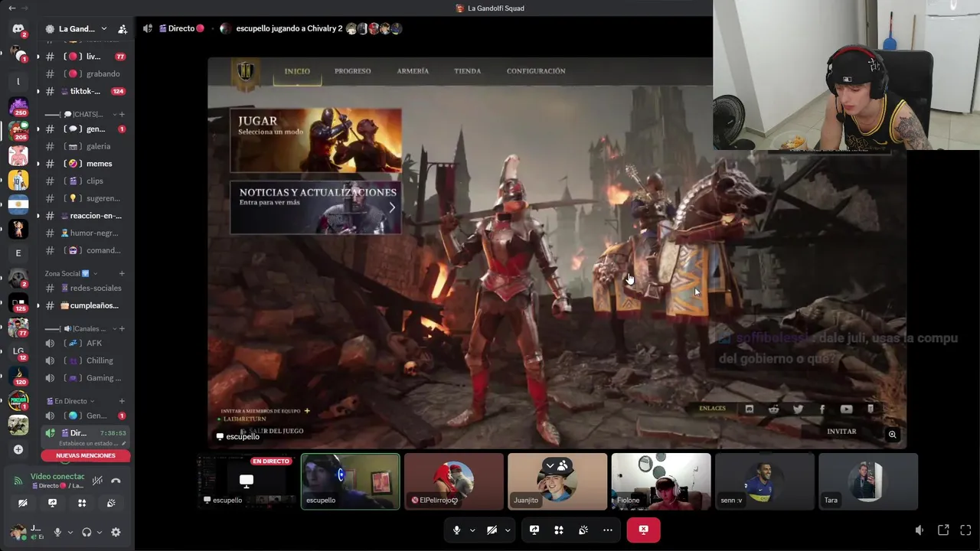Open the memes text channel

pos(86,164)
